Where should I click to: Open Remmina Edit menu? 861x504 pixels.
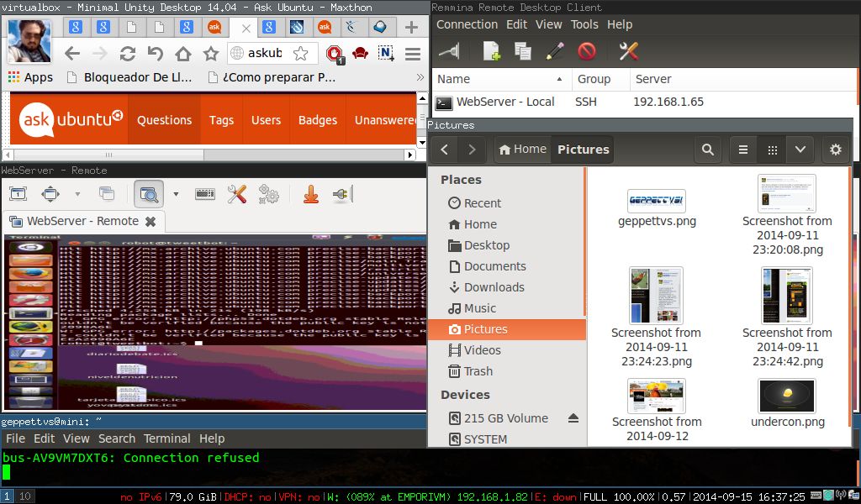coord(516,24)
